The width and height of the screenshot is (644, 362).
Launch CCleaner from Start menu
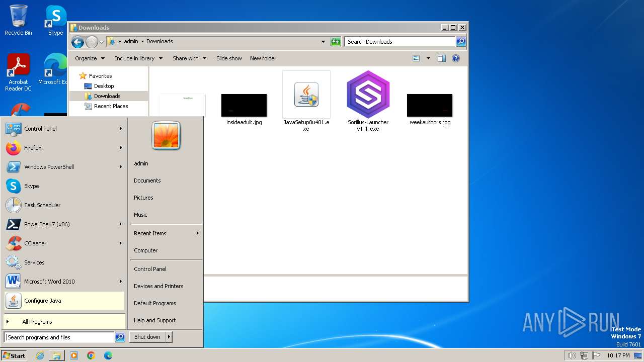(64, 243)
